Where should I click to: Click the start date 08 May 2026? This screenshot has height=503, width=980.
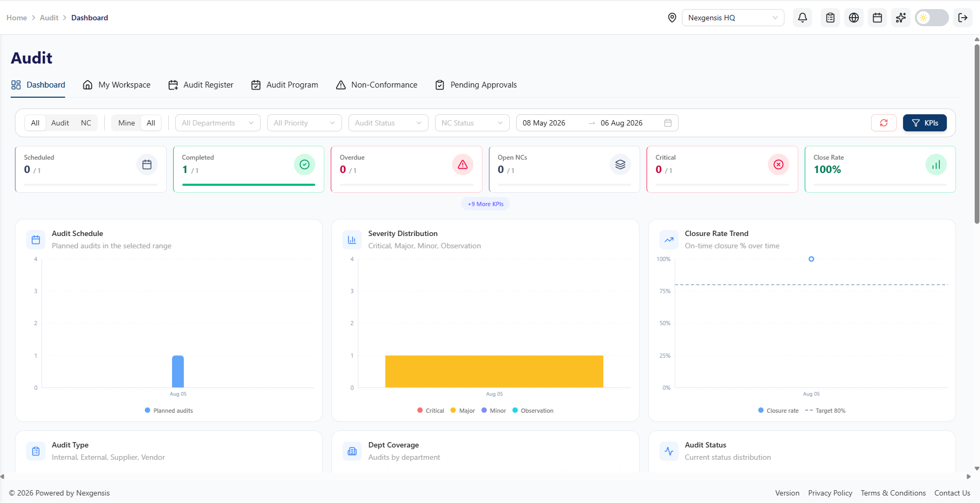click(544, 123)
